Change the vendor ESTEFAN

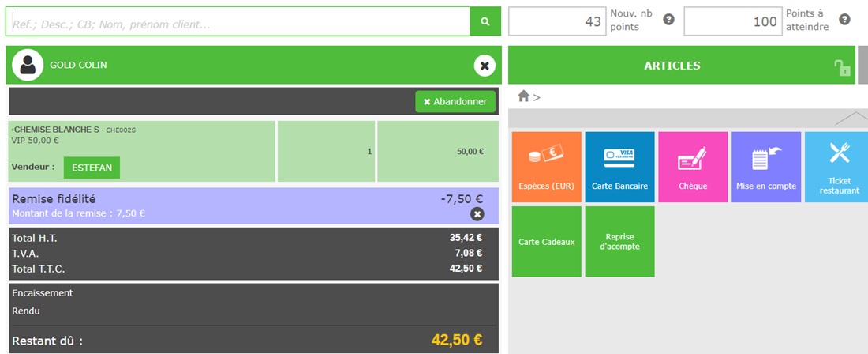pyautogui.click(x=92, y=168)
